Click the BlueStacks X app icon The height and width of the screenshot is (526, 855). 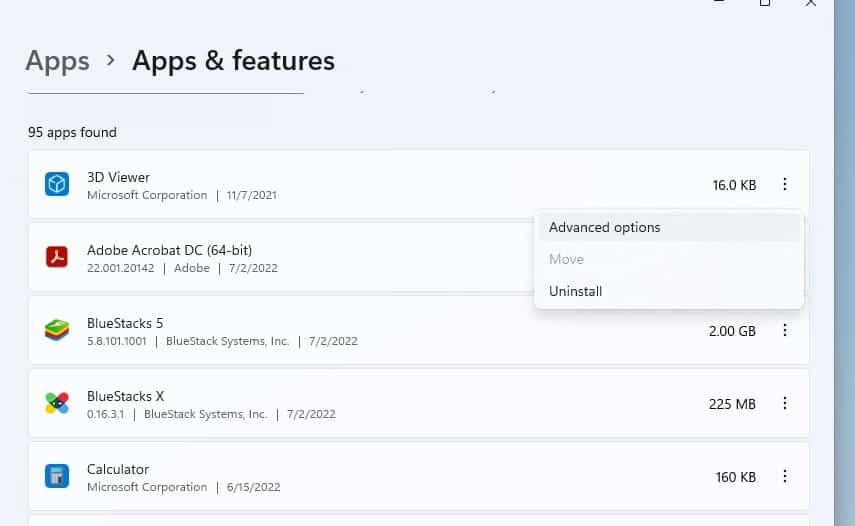click(x=56, y=404)
